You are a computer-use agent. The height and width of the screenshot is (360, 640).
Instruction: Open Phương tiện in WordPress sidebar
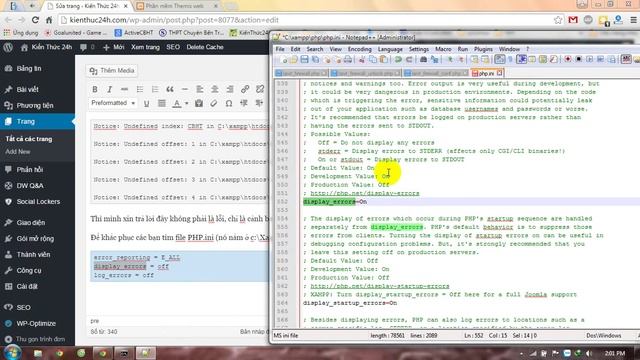(x=35, y=106)
